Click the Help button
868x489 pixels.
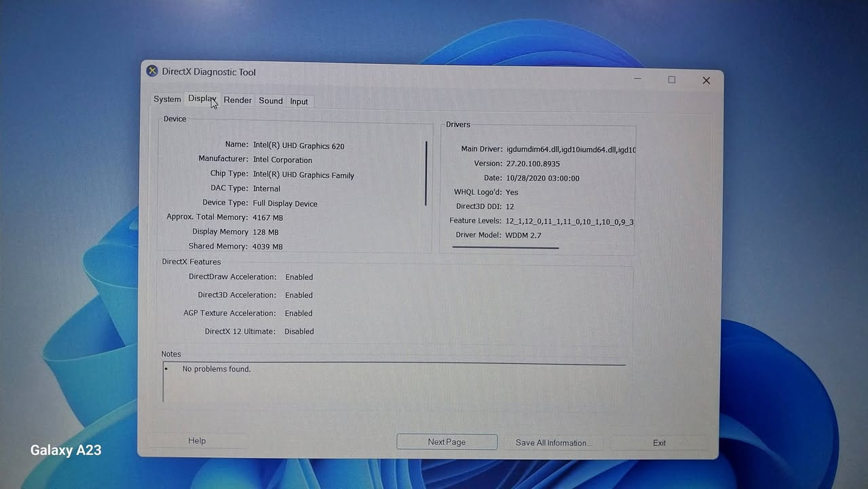pyautogui.click(x=197, y=441)
